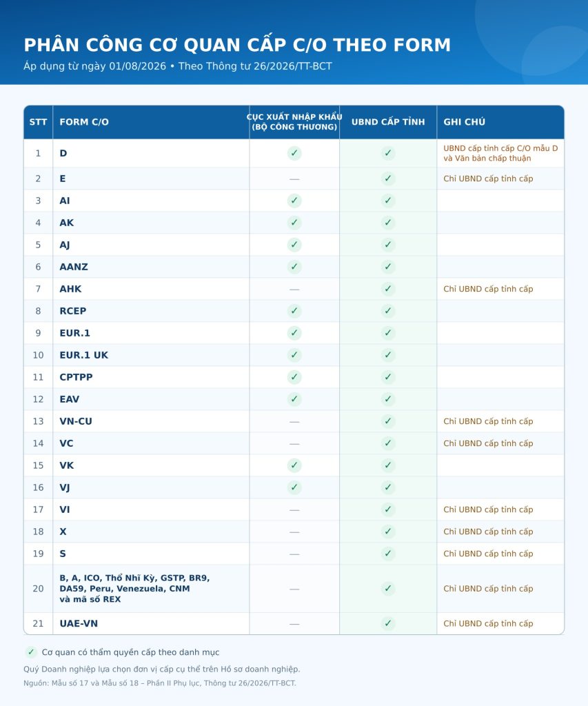Click form name UAE-VN

79,623
